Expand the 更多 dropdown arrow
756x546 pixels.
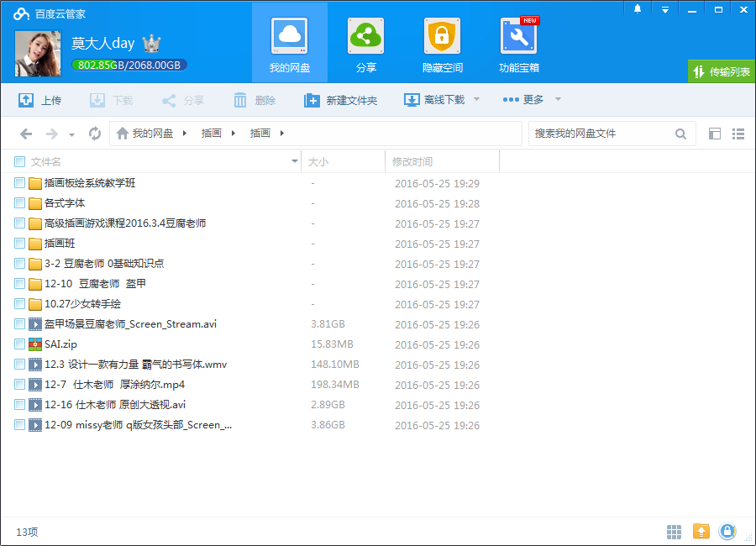pyautogui.click(x=558, y=99)
